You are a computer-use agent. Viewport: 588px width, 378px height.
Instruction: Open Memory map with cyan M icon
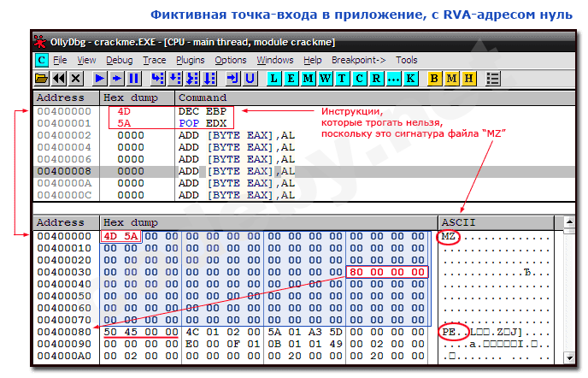[309, 79]
